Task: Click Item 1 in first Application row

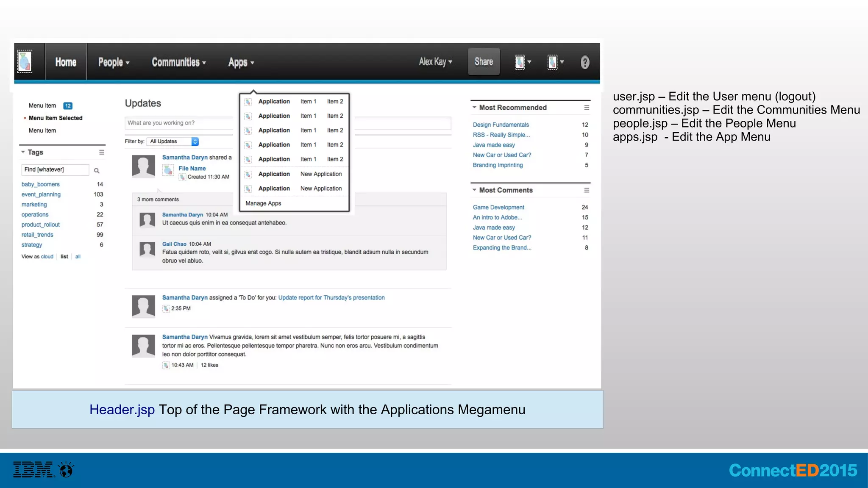Action: pos(308,102)
